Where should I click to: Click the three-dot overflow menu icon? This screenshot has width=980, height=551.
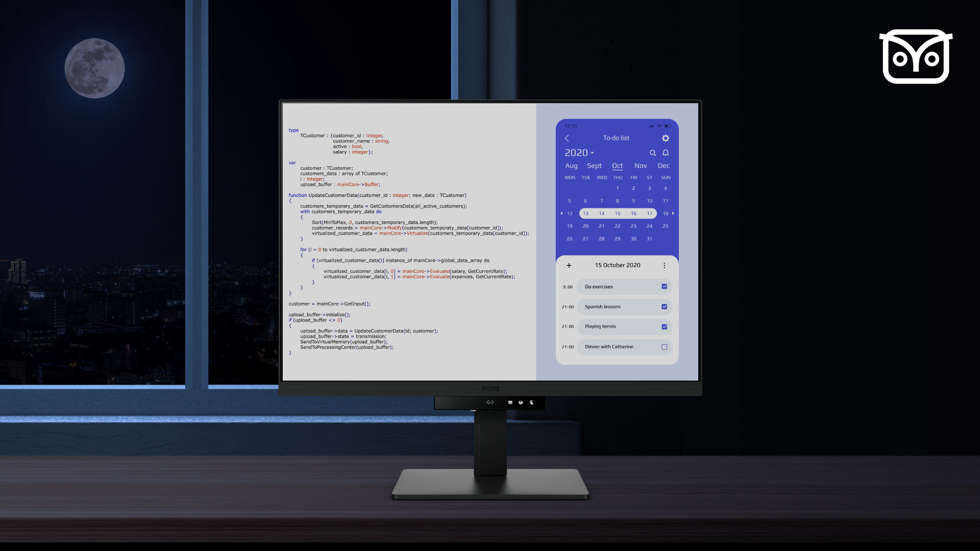pos(665,264)
